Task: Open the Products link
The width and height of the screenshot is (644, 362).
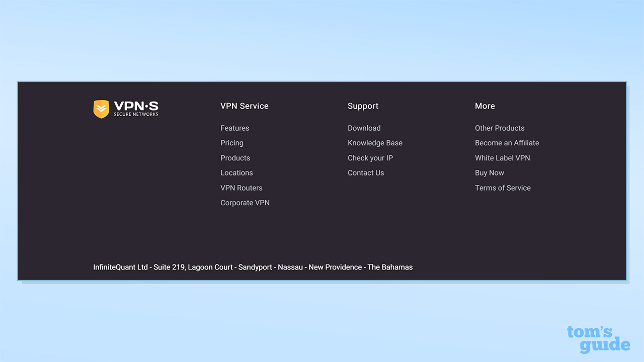Action: click(235, 158)
